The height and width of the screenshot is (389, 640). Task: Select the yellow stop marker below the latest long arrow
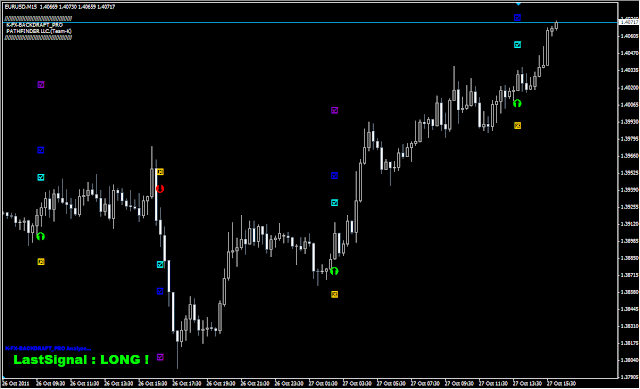click(518, 125)
